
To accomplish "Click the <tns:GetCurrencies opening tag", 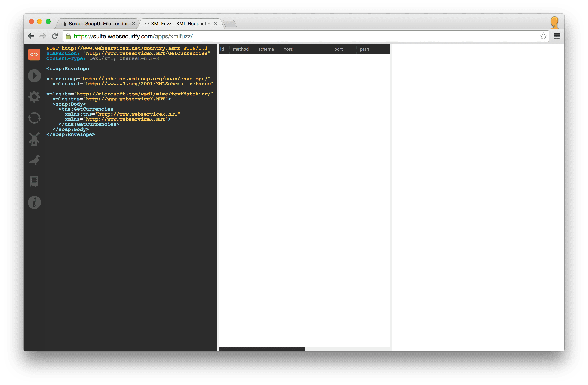I will pyautogui.click(x=86, y=109).
